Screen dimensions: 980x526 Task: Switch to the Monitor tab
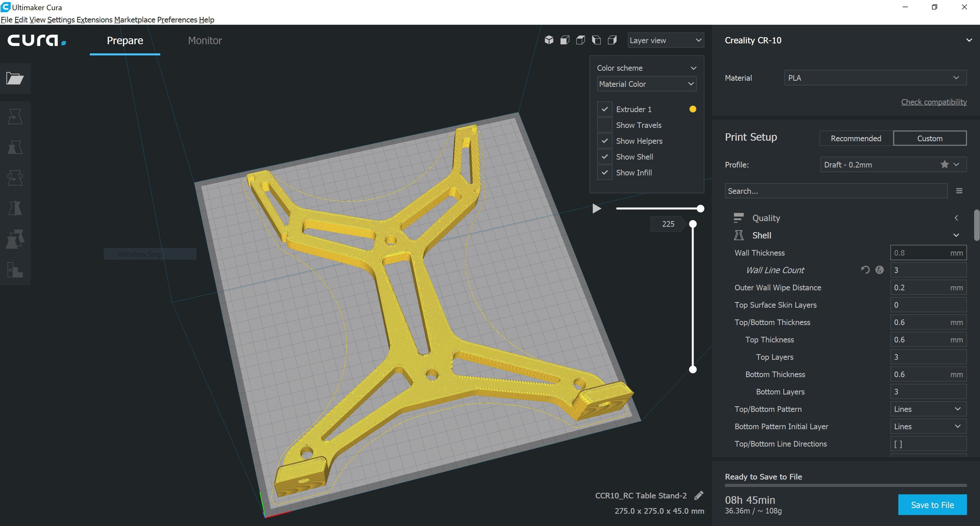pyautogui.click(x=205, y=40)
